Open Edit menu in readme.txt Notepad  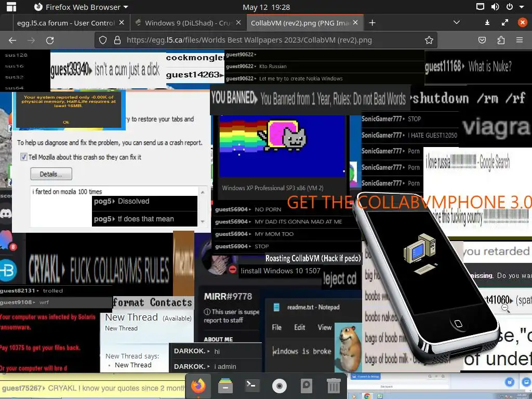click(x=300, y=327)
